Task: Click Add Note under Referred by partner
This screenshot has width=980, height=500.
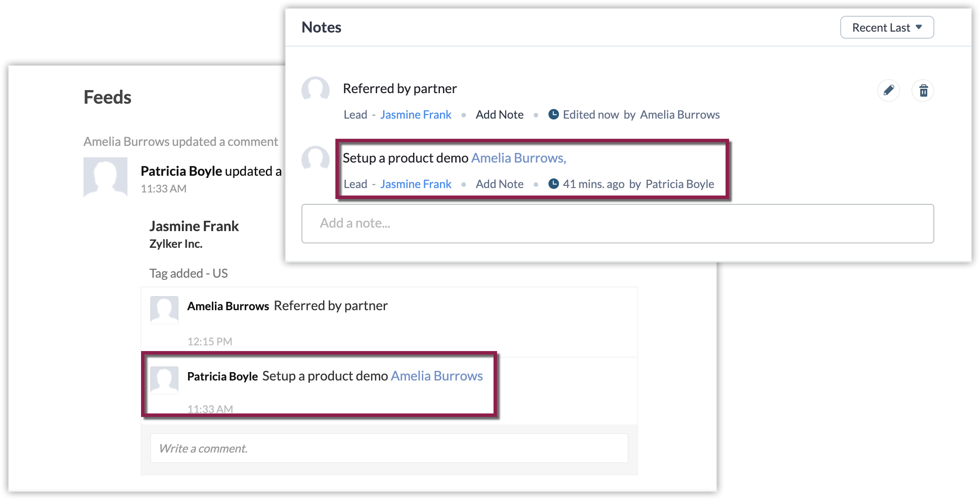Action: click(x=499, y=115)
